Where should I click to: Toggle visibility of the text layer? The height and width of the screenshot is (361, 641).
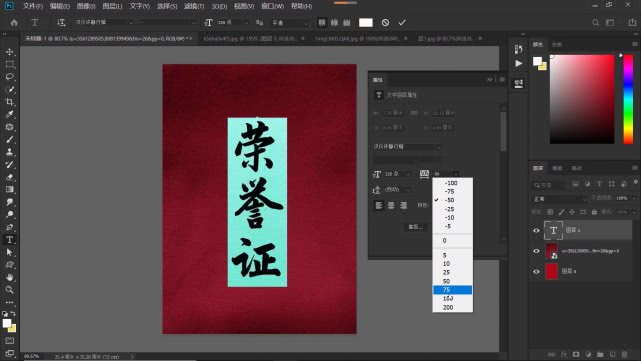536,230
